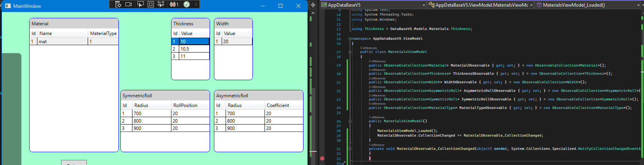The height and width of the screenshot is (165, 644).
Task: Select Thickness value 10.5 cell
Action: coord(194,49)
